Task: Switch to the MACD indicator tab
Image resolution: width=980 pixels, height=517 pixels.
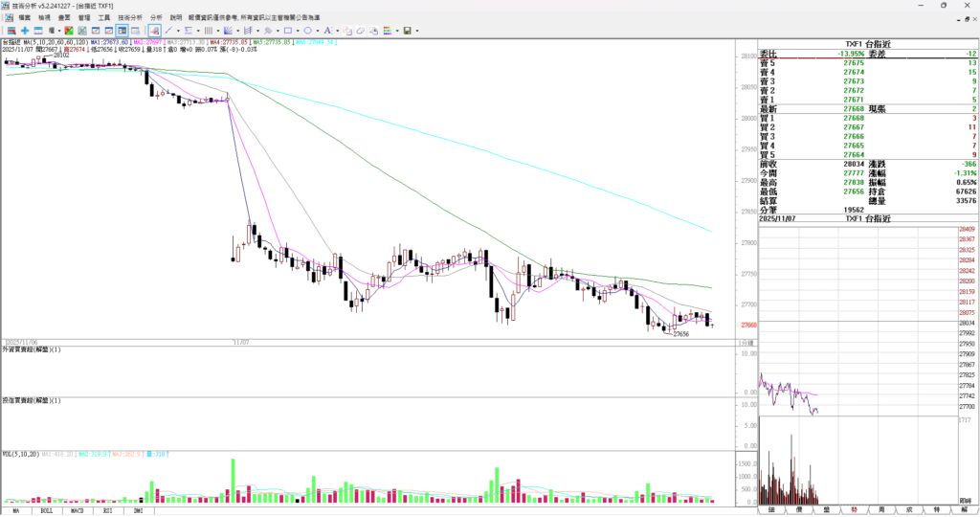Action: [x=78, y=511]
